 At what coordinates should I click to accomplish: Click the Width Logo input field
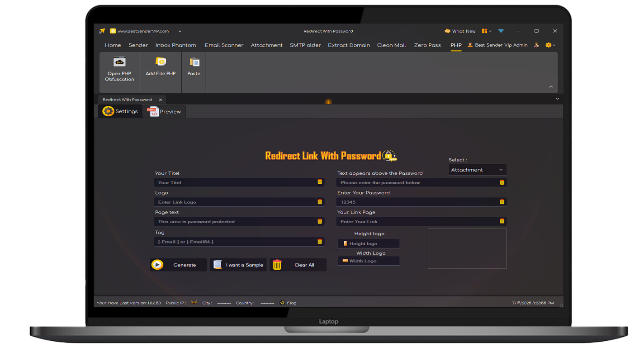(x=369, y=261)
